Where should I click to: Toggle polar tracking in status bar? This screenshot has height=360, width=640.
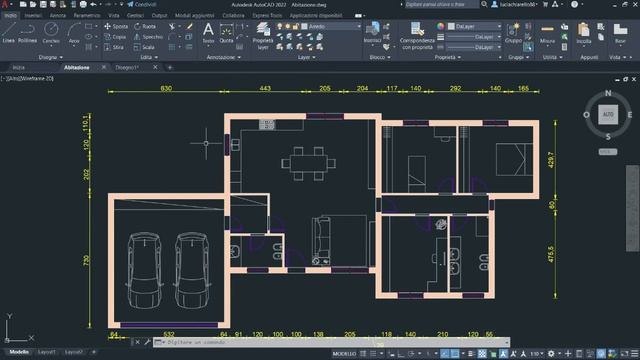(x=411, y=354)
